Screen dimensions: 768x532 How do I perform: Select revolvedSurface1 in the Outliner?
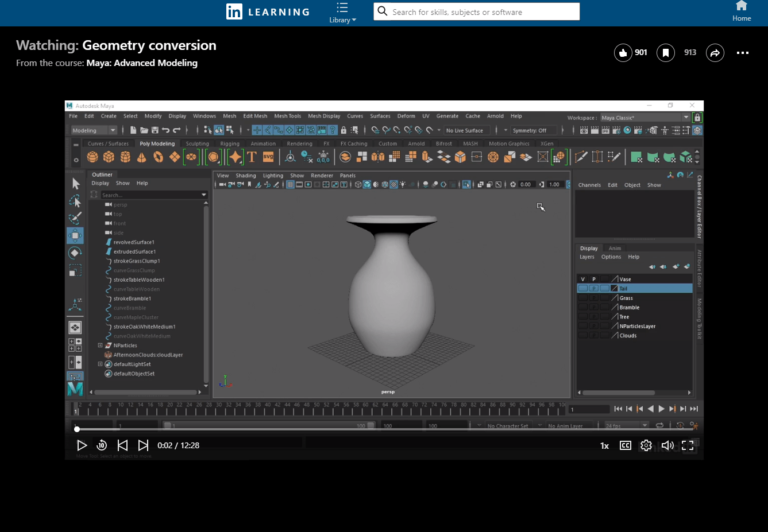[x=134, y=242]
